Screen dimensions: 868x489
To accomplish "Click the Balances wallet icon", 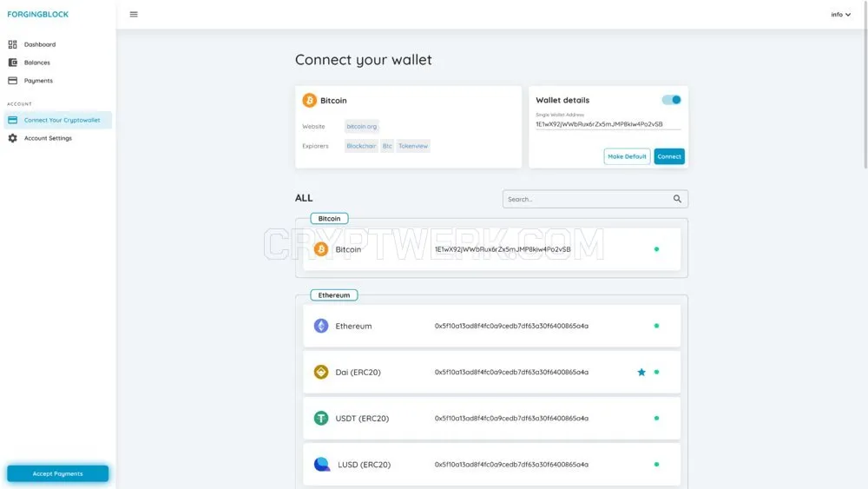I will 13,63.
